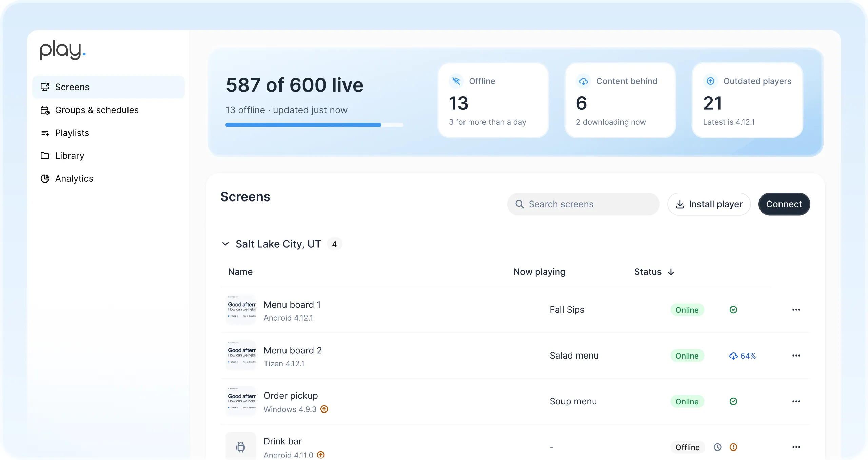Click the Outdated players upgrade icon
Screen dimensions: 868x460
click(710, 81)
